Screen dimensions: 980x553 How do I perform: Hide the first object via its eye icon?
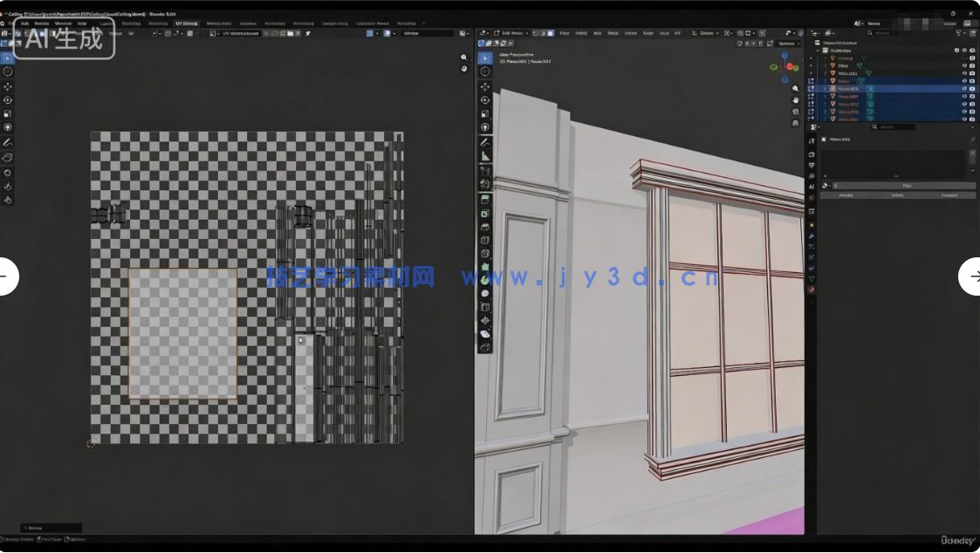(x=964, y=58)
